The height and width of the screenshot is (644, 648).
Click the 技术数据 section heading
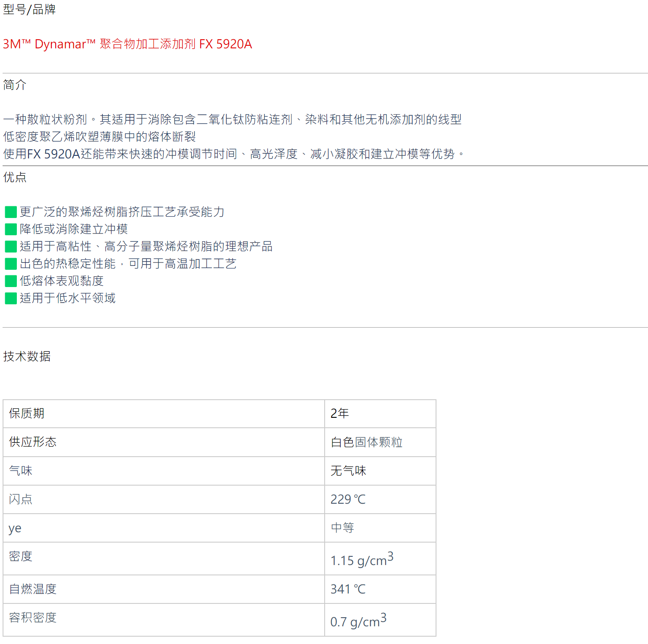(27, 357)
